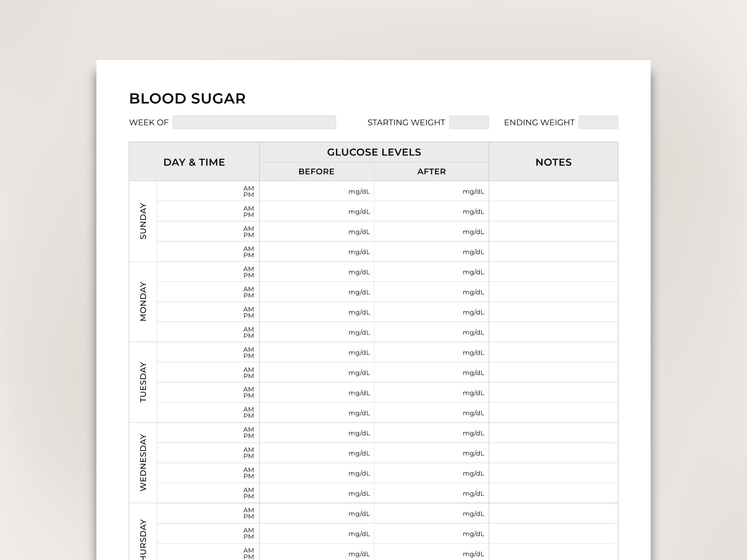Click Monday's first Notes cell
This screenshot has width=747, height=560.
pos(554,272)
